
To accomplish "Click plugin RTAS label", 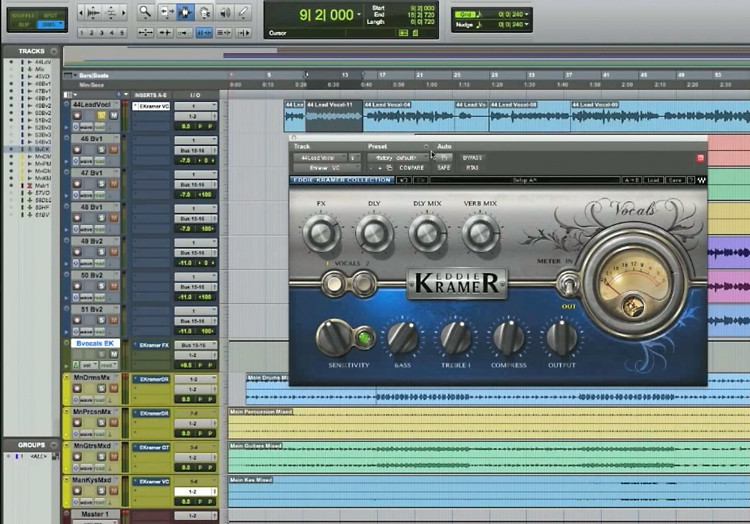I will tap(472, 168).
